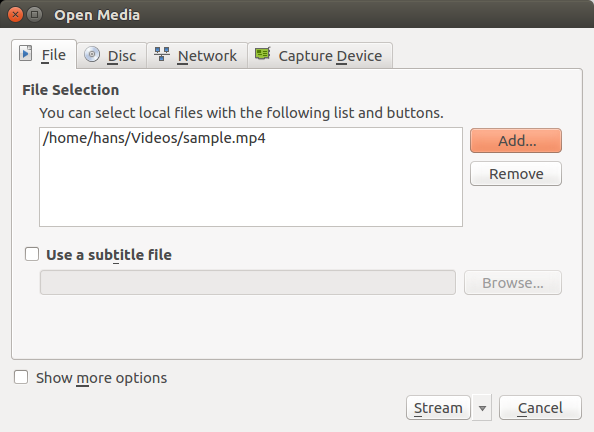The height and width of the screenshot is (432, 594).
Task: Click the subtitle Browse... button
Action: click(513, 283)
